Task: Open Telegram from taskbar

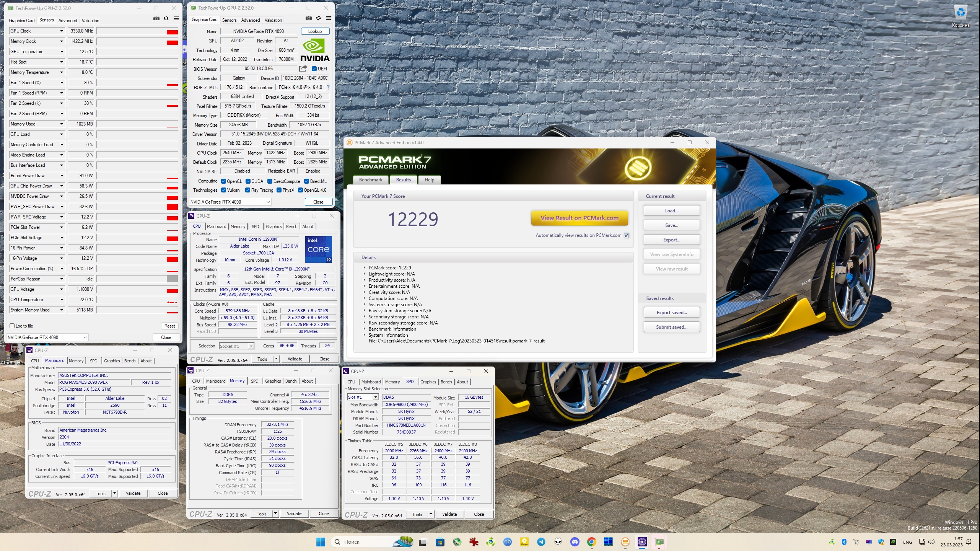Action: click(541, 542)
